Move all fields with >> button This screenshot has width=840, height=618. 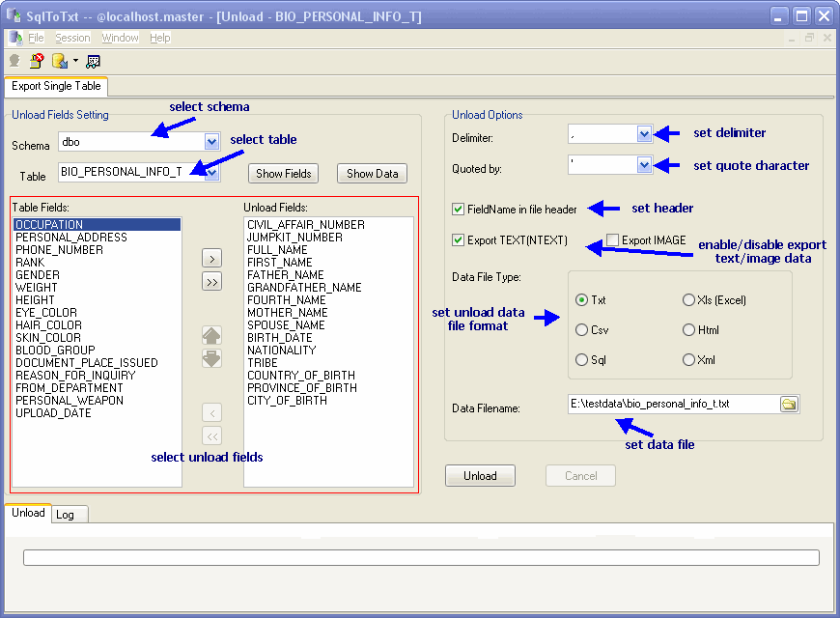pos(212,281)
